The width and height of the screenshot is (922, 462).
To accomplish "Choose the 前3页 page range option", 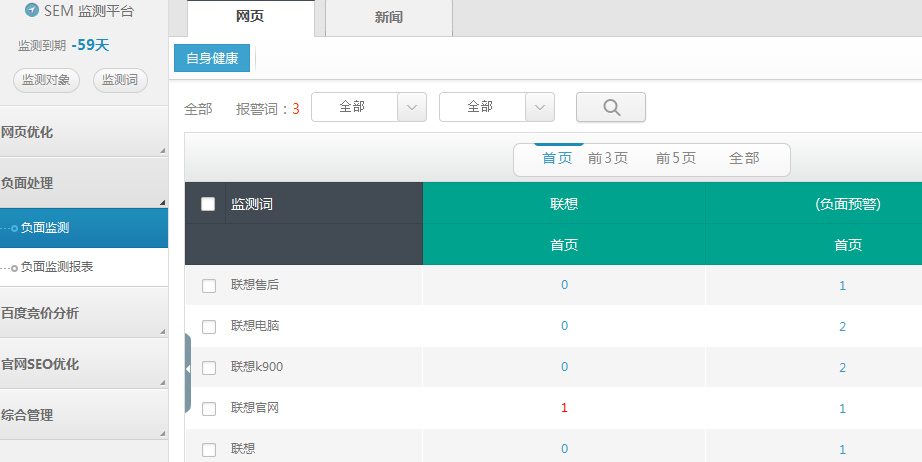I will point(608,158).
